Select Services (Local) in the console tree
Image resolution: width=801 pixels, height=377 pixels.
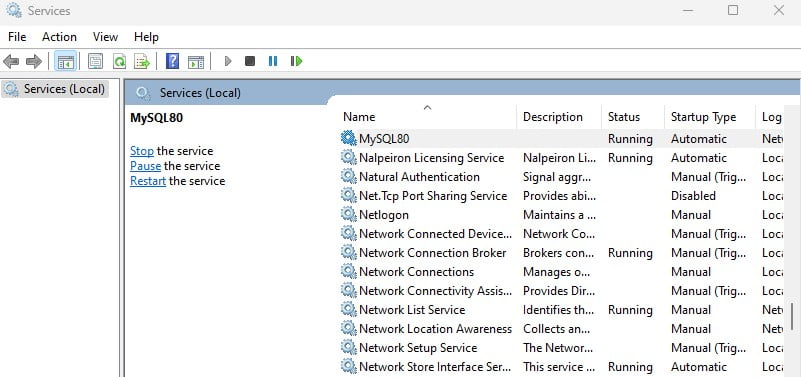pos(55,89)
